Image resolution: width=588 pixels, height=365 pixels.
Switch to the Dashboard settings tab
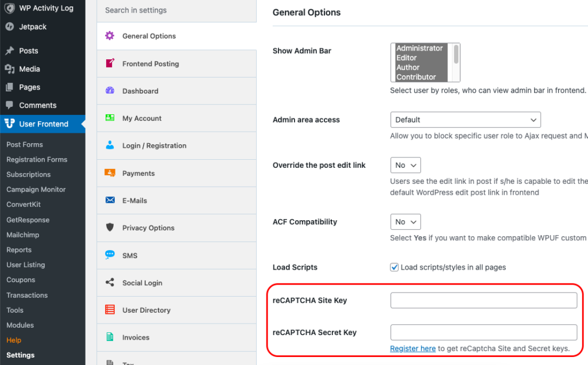click(177, 91)
